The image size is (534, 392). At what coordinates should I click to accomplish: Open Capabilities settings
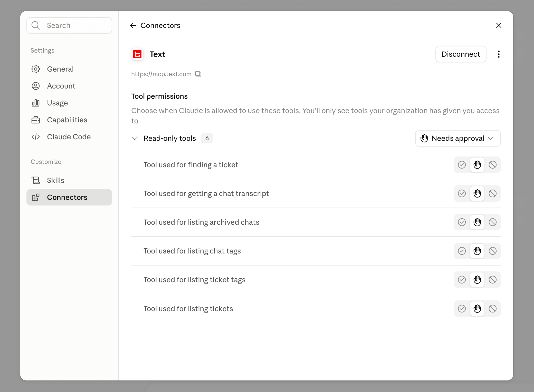pyautogui.click(x=69, y=120)
